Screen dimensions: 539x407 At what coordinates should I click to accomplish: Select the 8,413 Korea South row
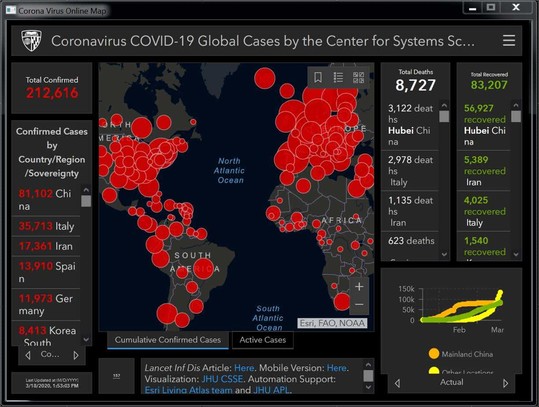coord(46,333)
